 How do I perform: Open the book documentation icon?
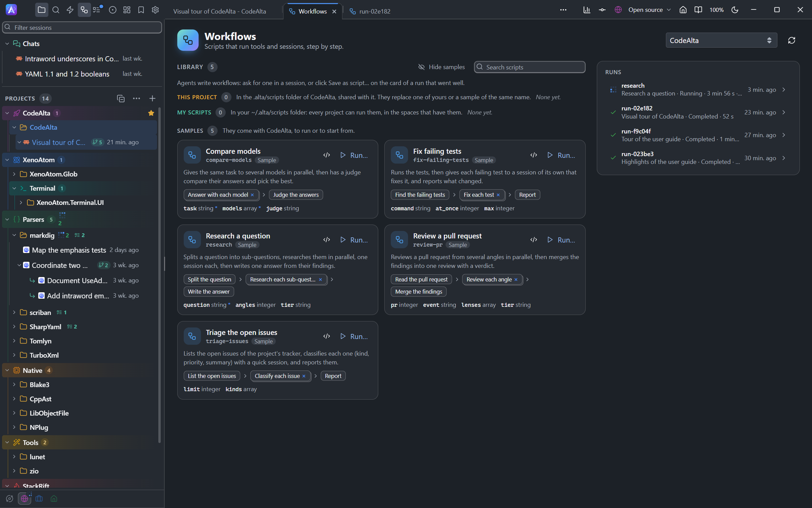(x=698, y=10)
